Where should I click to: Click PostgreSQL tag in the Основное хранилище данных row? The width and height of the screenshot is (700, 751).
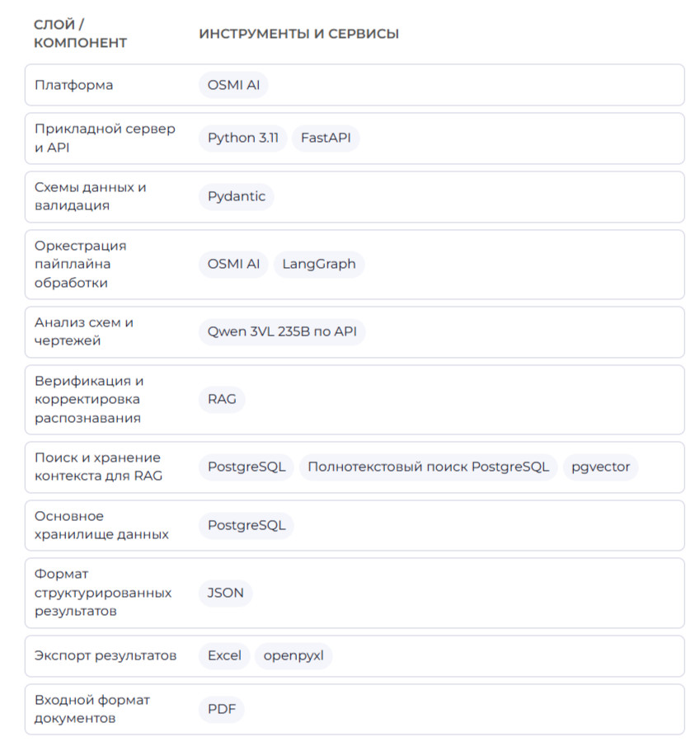tap(247, 526)
